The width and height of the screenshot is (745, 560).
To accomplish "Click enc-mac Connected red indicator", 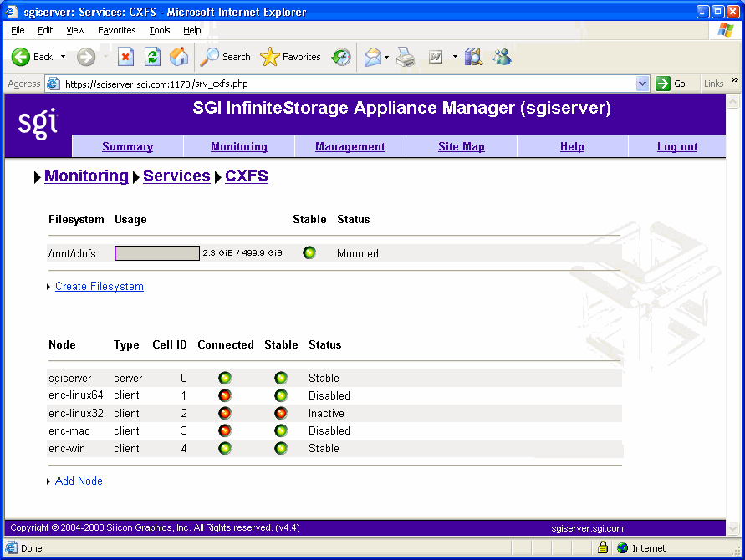I will coord(225,430).
